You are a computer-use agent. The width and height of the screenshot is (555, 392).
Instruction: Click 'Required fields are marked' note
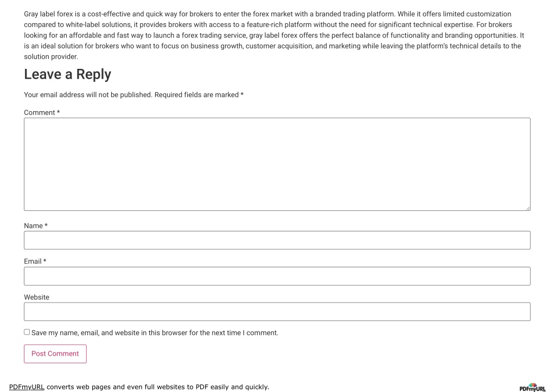196,95
